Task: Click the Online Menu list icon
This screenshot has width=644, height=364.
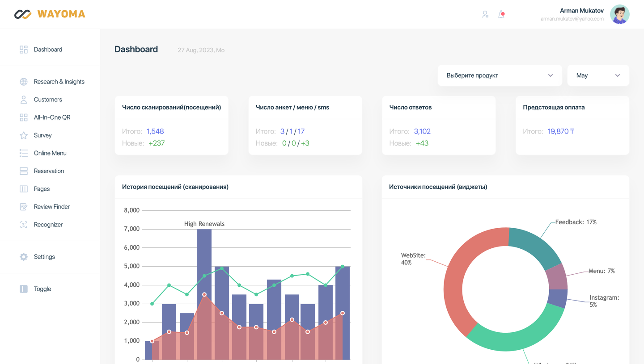Action: point(24,153)
